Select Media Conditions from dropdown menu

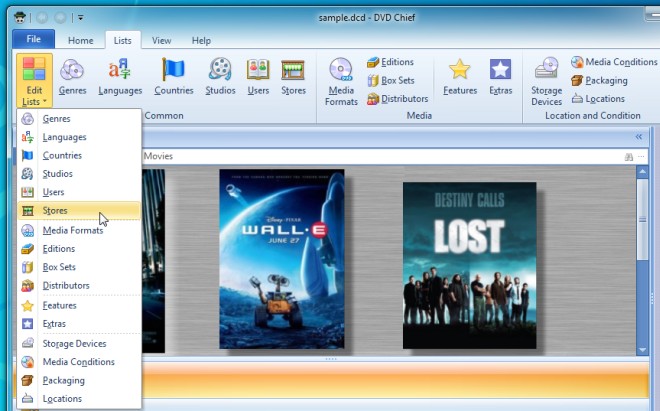coord(79,362)
